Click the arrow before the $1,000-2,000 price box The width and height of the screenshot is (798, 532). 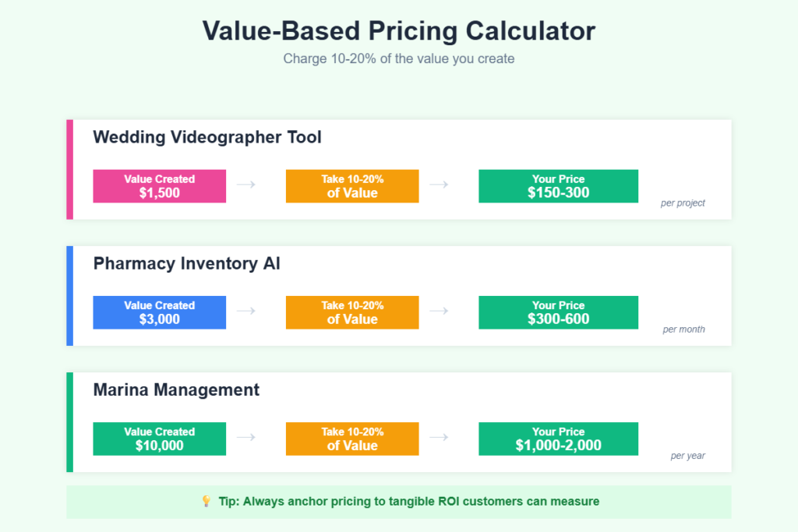(x=439, y=437)
